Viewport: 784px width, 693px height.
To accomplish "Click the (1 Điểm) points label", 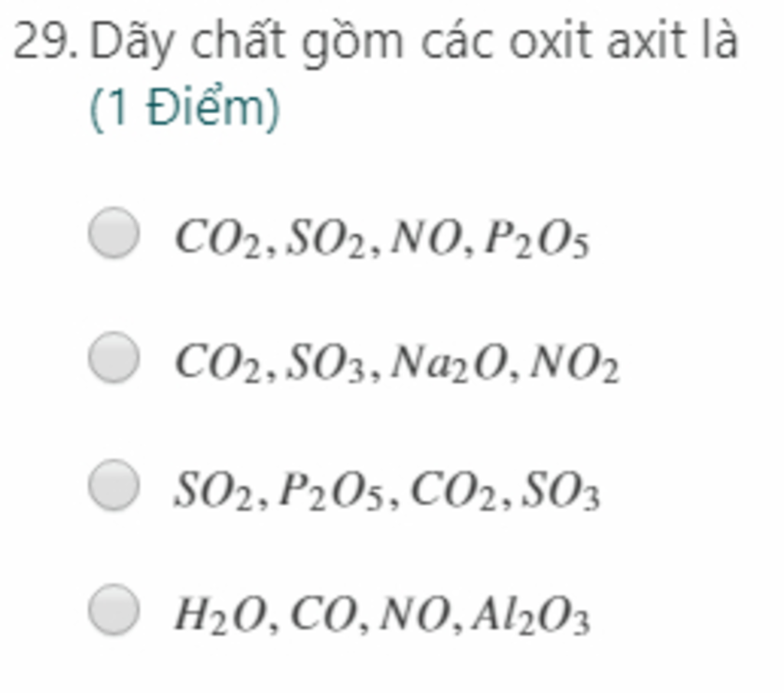I will [185, 109].
